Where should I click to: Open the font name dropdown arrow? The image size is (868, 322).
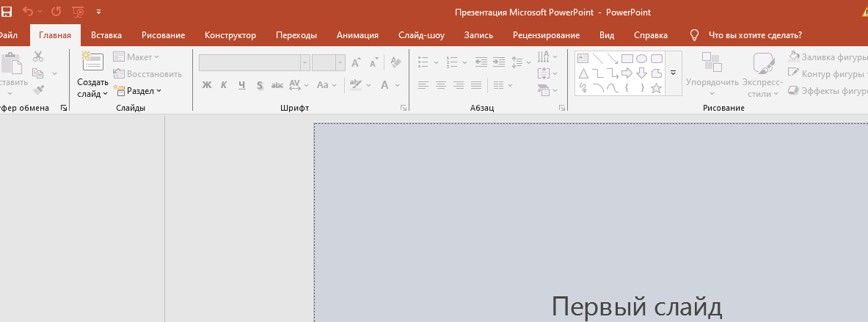pos(305,62)
